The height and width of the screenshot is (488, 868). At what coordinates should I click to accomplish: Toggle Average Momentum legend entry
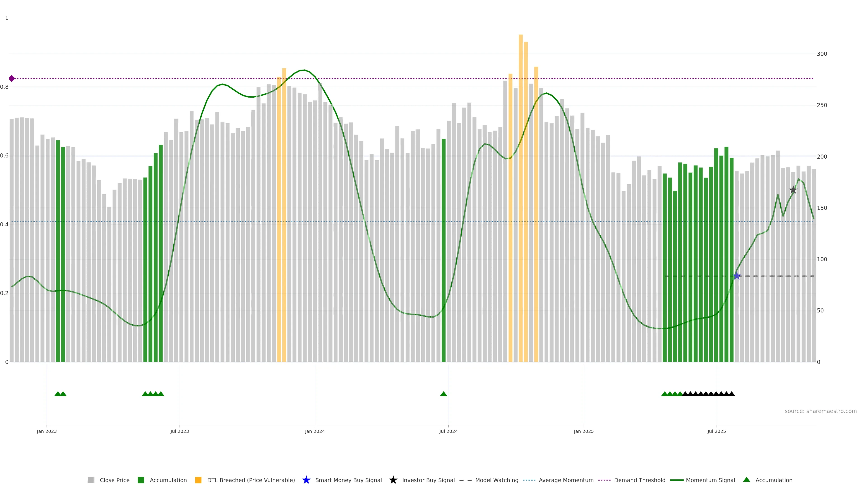pyautogui.click(x=566, y=480)
